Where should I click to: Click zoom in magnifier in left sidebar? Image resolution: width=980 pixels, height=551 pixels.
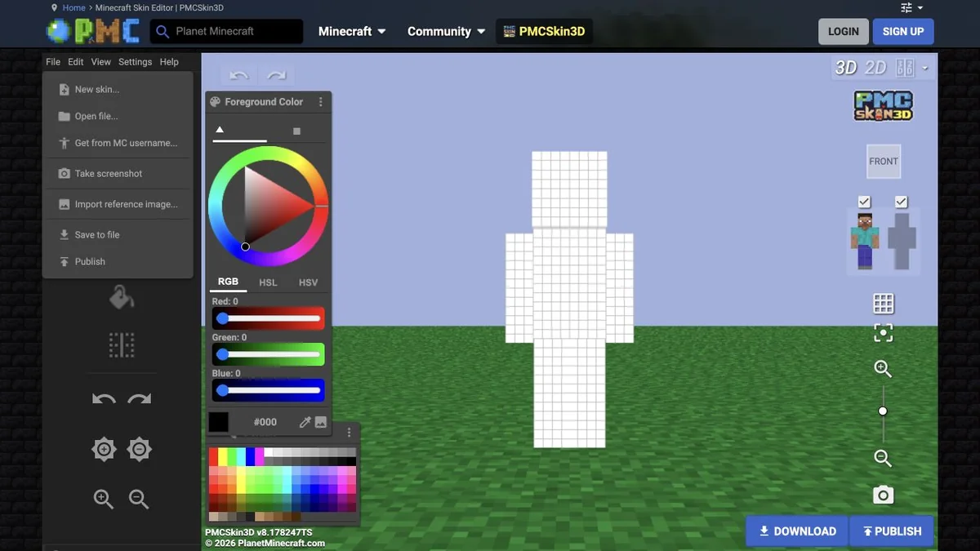tap(104, 499)
